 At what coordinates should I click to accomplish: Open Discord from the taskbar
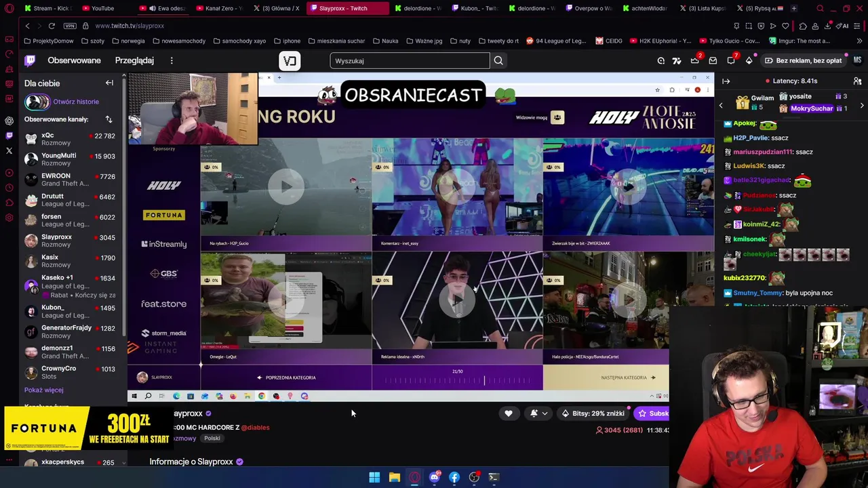(434, 477)
